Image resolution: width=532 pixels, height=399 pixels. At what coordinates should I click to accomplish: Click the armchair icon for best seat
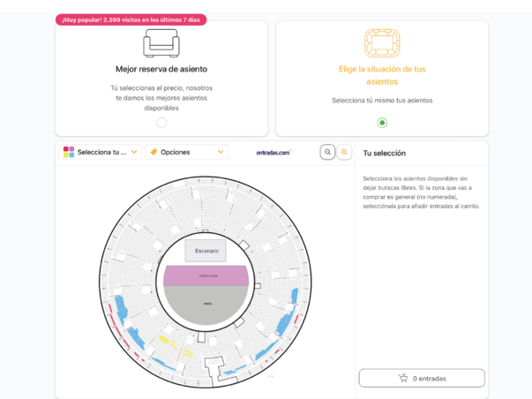click(161, 43)
